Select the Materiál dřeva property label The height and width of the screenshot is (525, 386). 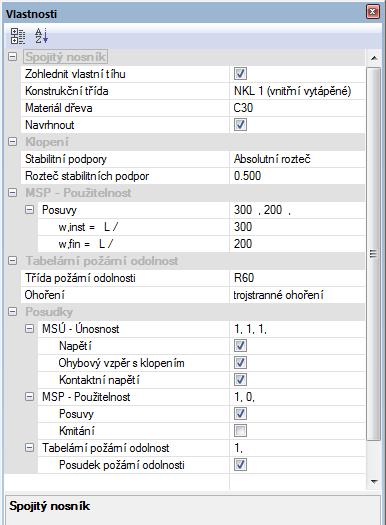point(59,108)
